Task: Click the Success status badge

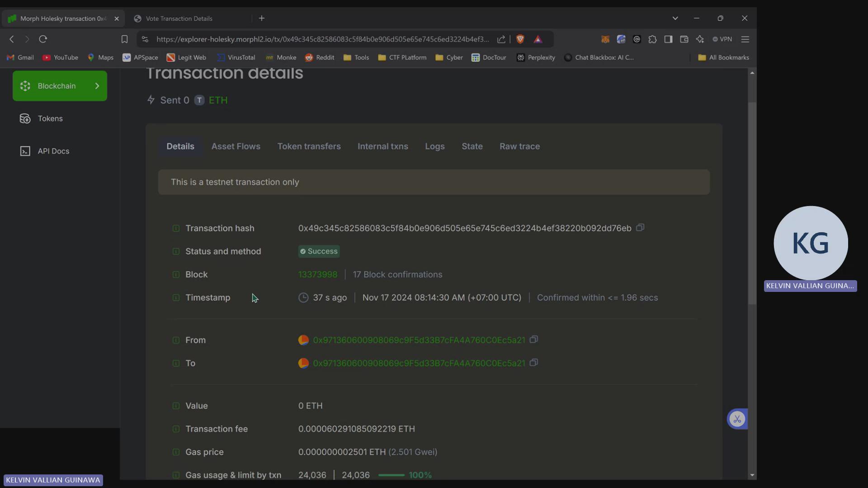Action: [x=319, y=251]
